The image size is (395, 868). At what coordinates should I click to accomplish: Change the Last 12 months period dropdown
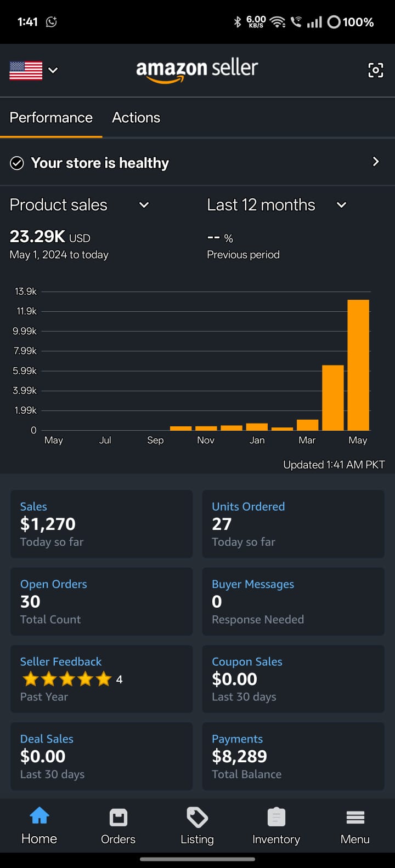pyautogui.click(x=341, y=205)
